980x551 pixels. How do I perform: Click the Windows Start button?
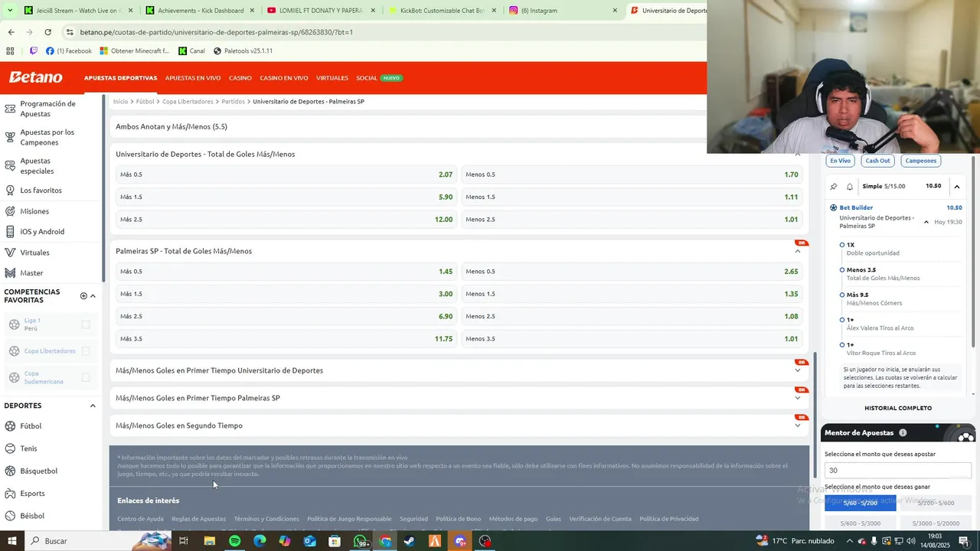(x=11, y=541)
